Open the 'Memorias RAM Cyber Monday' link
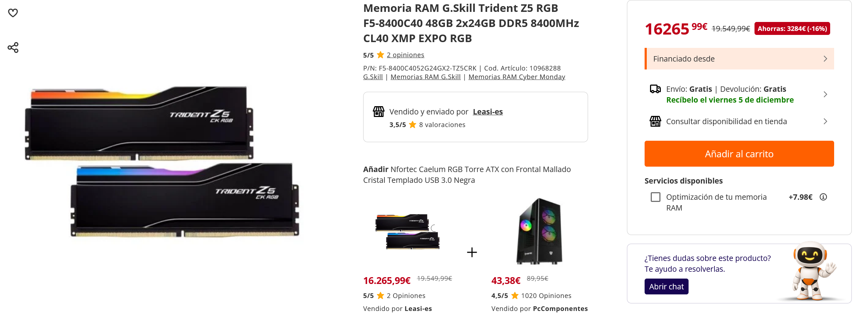The image size is (868, 325). [517, 77]
